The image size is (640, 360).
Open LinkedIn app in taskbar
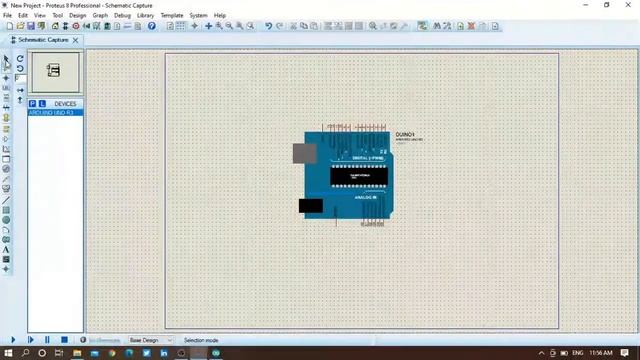pyautogui.click(x=164, y=353)
